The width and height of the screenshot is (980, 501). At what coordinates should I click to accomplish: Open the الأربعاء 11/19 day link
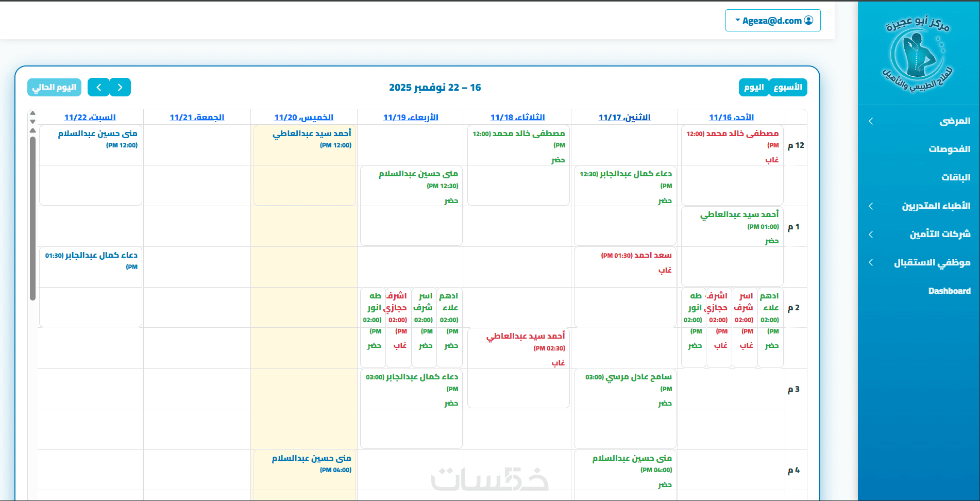point(411,118)
